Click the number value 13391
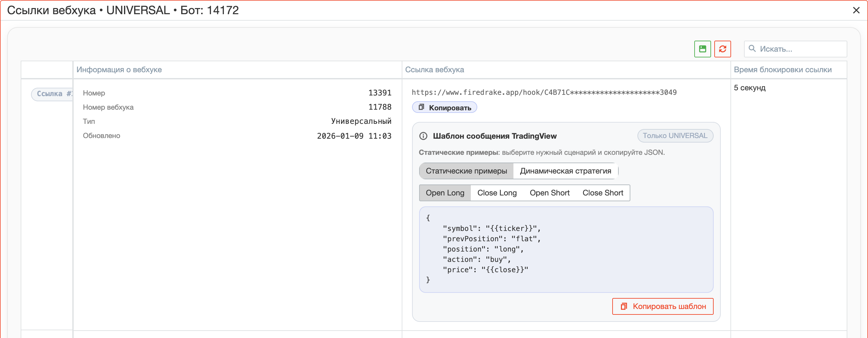Viewport: 868px width, 338px height. (x=380, y=93)
